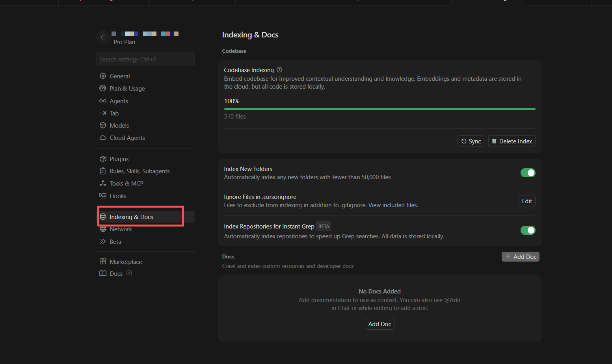Click the Delete Index button
Image resolution: width=612 pixels, height=364 pixels.
[512, 141]
